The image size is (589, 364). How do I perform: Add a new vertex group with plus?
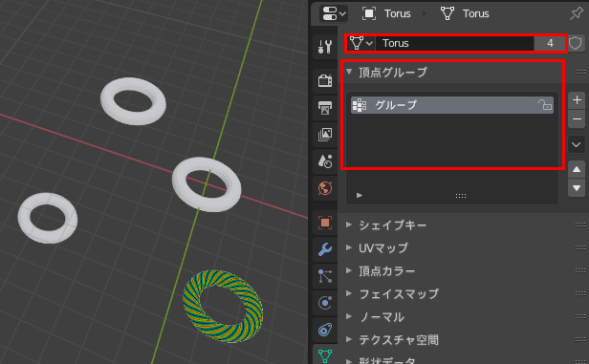pyautogui.click(x=577, y=100)
